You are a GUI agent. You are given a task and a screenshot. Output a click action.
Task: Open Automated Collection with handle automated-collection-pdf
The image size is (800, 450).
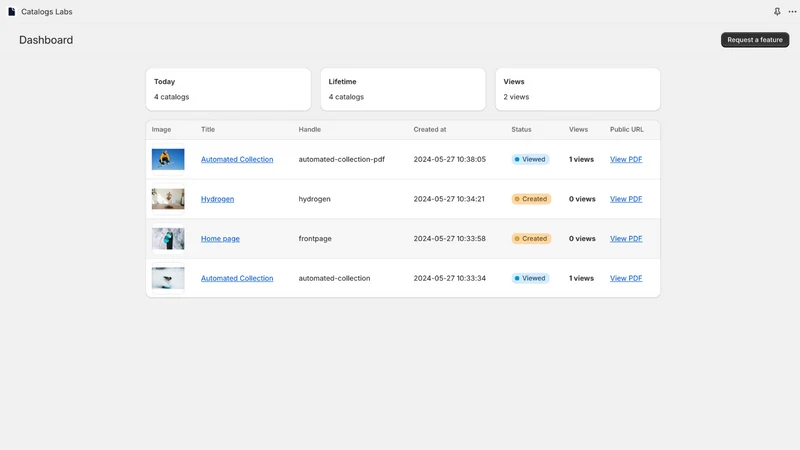point(237,159)
